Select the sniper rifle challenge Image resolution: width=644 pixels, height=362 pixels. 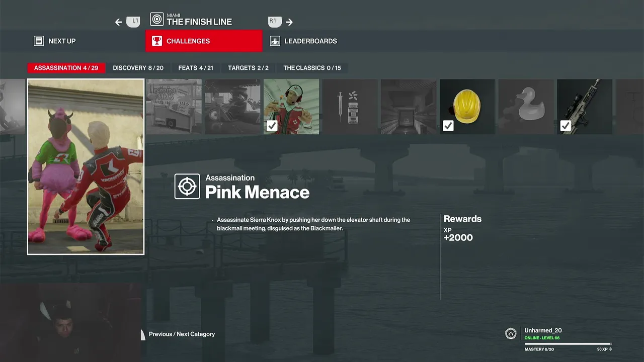point(585,107)
